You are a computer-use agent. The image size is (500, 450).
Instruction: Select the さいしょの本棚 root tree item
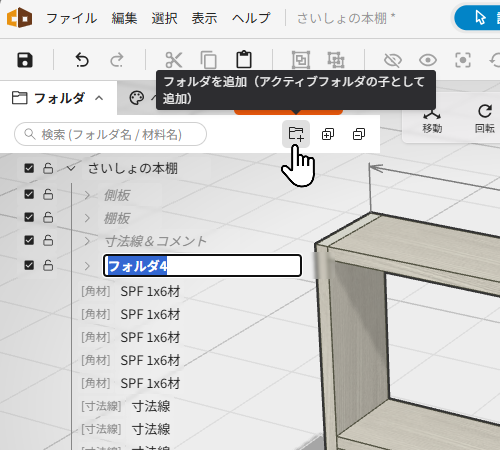pyautogui.click(x=133, y=168)
